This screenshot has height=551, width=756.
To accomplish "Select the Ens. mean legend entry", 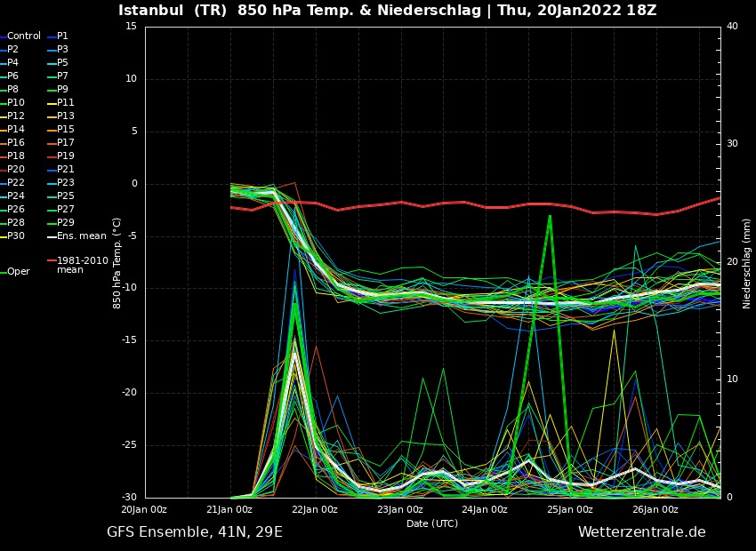I will pyautogui.click(x=81, y=236).
